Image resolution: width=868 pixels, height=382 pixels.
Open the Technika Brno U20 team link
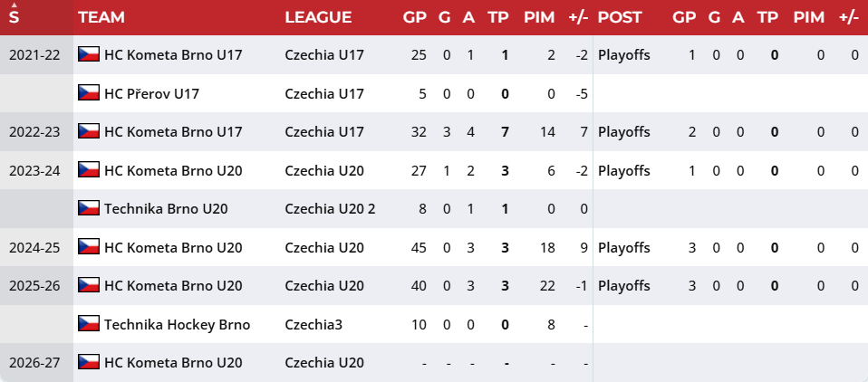[x=166, y=209]
